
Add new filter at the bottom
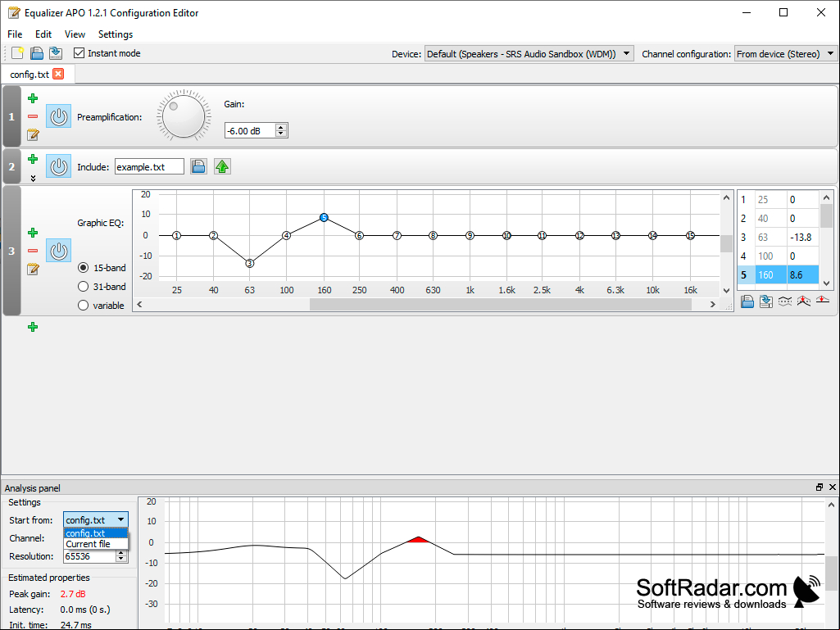click(33, 327)
